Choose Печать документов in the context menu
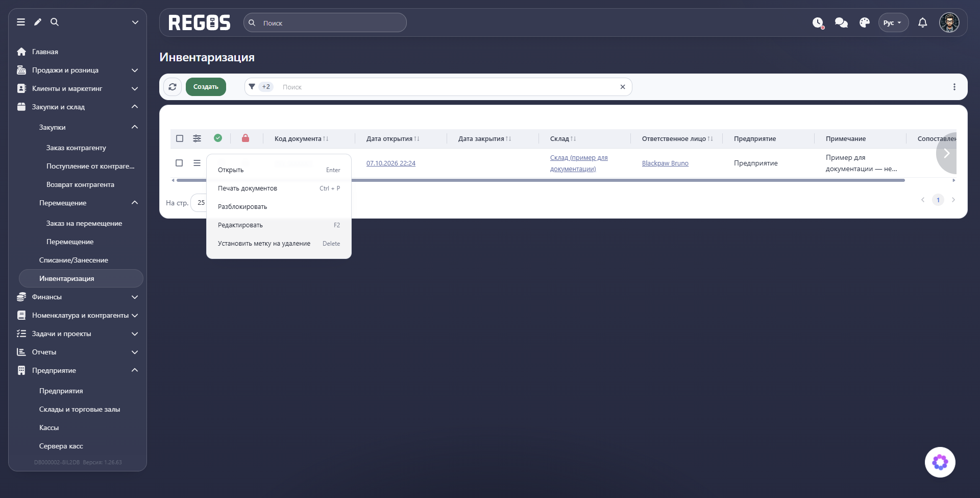Image resolution: width=980 pixels, height=498 pixels. 279,188
